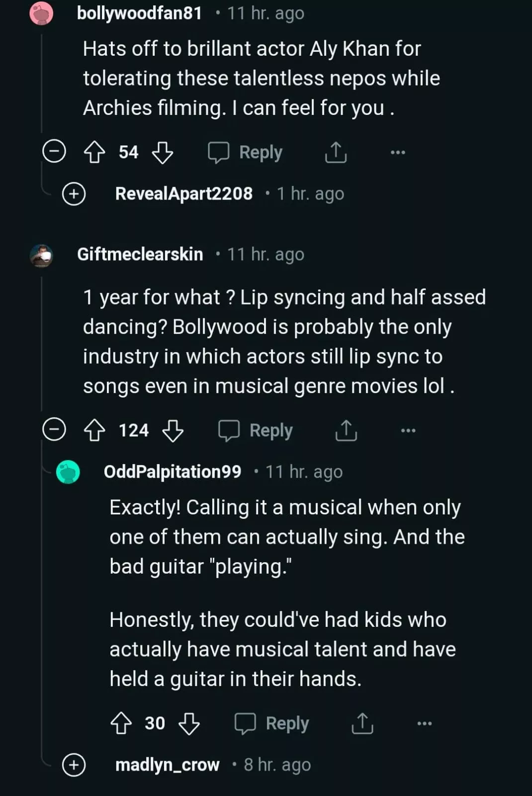This screenshot has height=796, width=532.
Task: Open Giftmeclearskin's profile avatar
Action: pos(41,255)
